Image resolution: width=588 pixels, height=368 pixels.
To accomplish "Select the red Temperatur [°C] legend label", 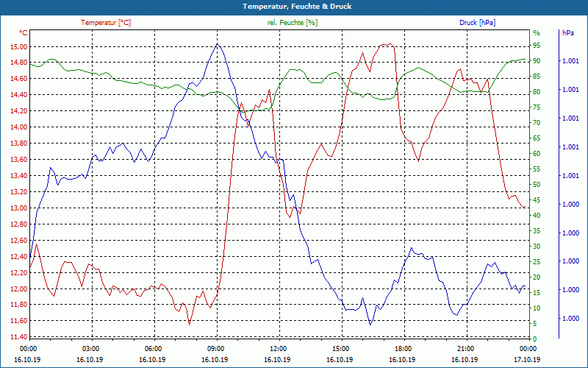I will click(106, 23).
